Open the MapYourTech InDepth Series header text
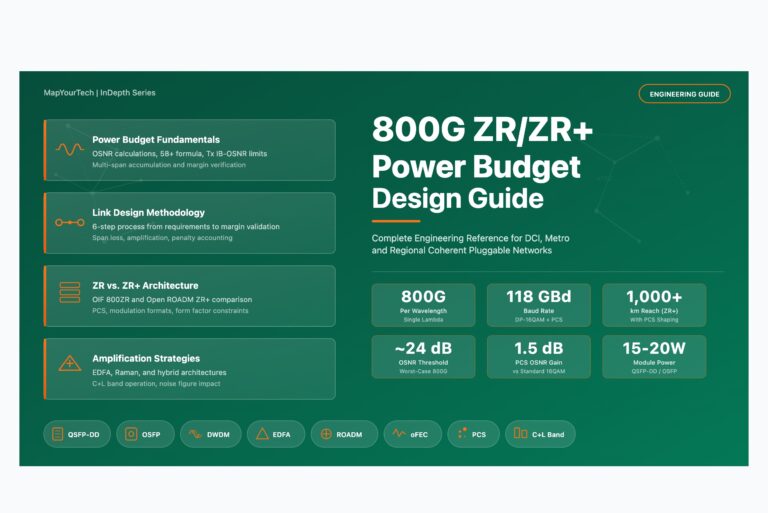 tap(99, 93)
